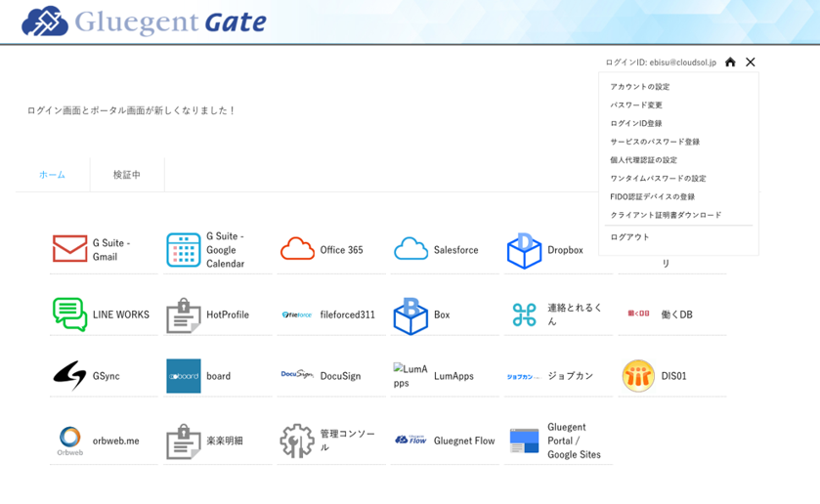Open the GSync app icon
820x504 pixels.
pyautogui.click(x=69, y=375)
